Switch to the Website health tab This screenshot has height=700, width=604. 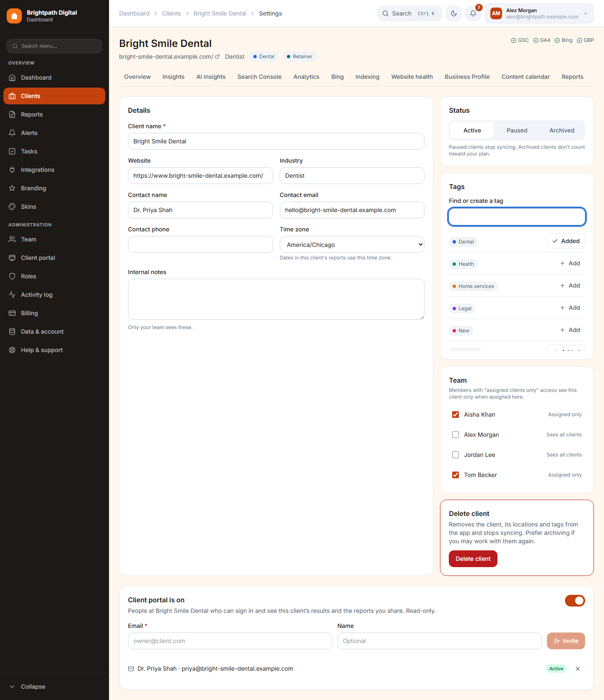coord(412,77)
